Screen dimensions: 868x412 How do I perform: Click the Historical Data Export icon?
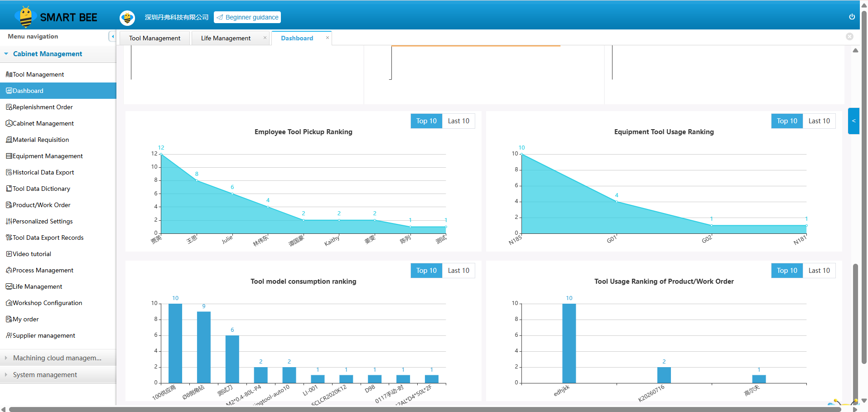[9, 172]
